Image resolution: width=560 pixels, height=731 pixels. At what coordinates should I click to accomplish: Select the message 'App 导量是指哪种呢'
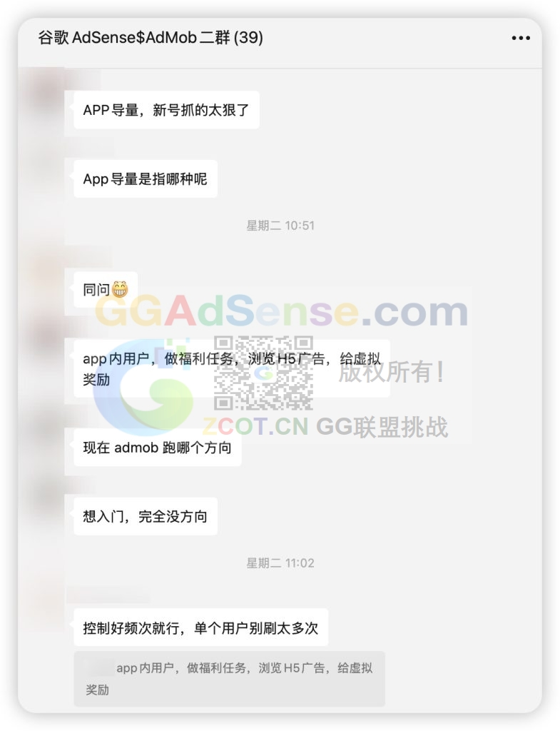[x=146, y=179]
